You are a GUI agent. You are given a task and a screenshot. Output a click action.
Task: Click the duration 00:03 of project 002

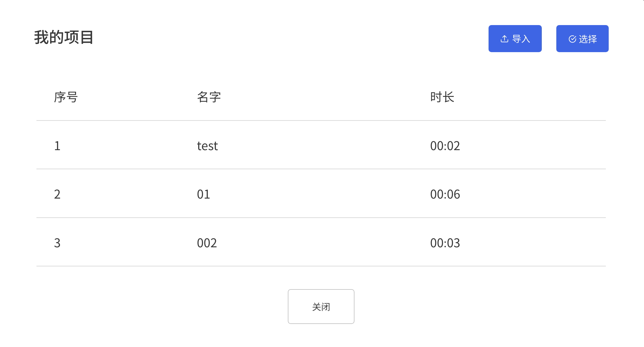[x=445, y=243]
